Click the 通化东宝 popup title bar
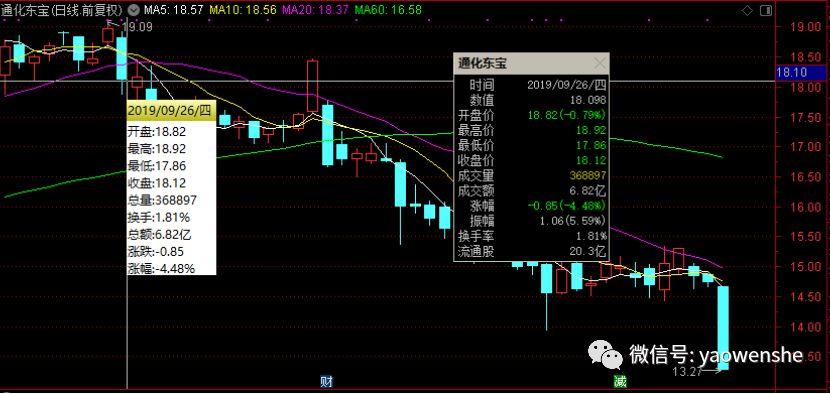This screenshot has width=830, height=394. tap(531, 64)
